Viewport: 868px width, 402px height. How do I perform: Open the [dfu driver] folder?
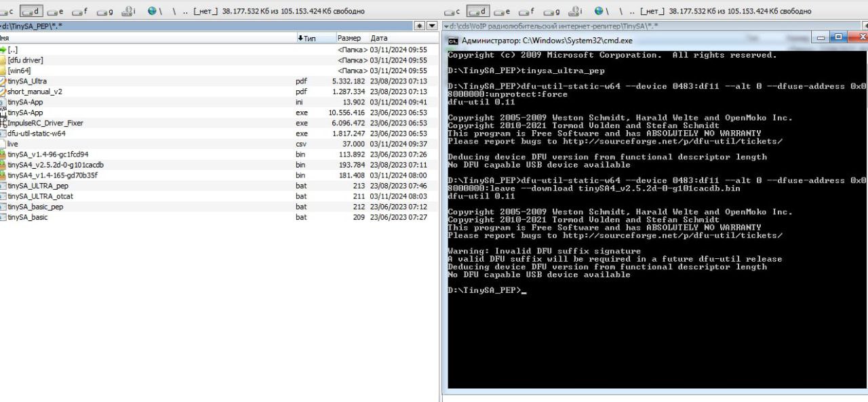click(x=25, y=60)
